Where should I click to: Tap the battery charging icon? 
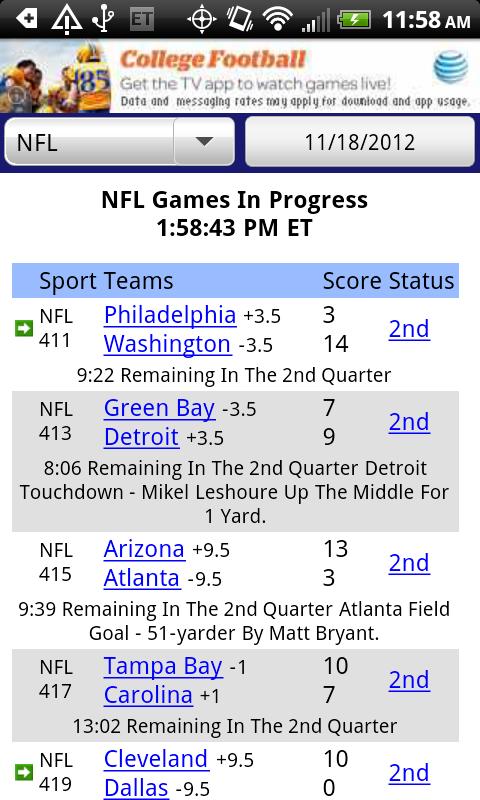354,20
